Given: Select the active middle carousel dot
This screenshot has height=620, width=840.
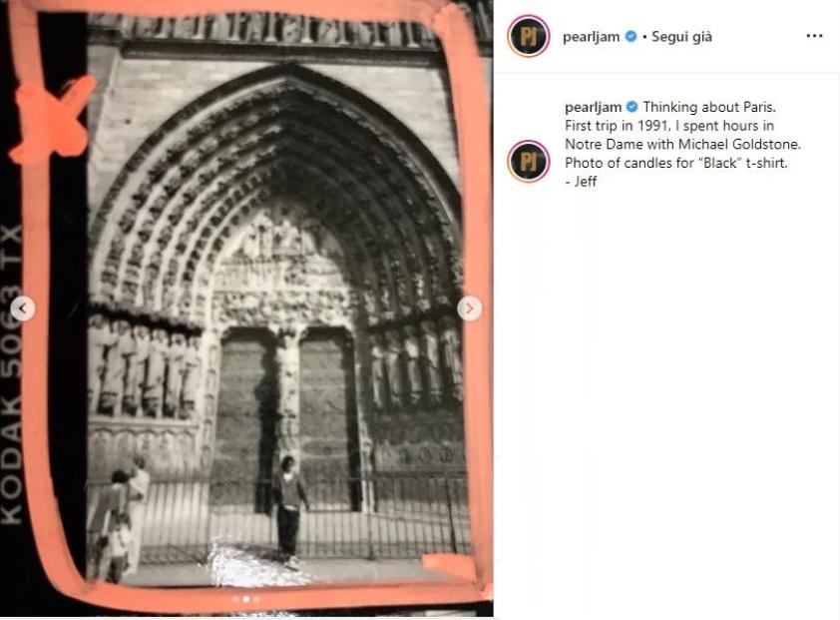Looking at the screenshot, I should coord(246,599).
